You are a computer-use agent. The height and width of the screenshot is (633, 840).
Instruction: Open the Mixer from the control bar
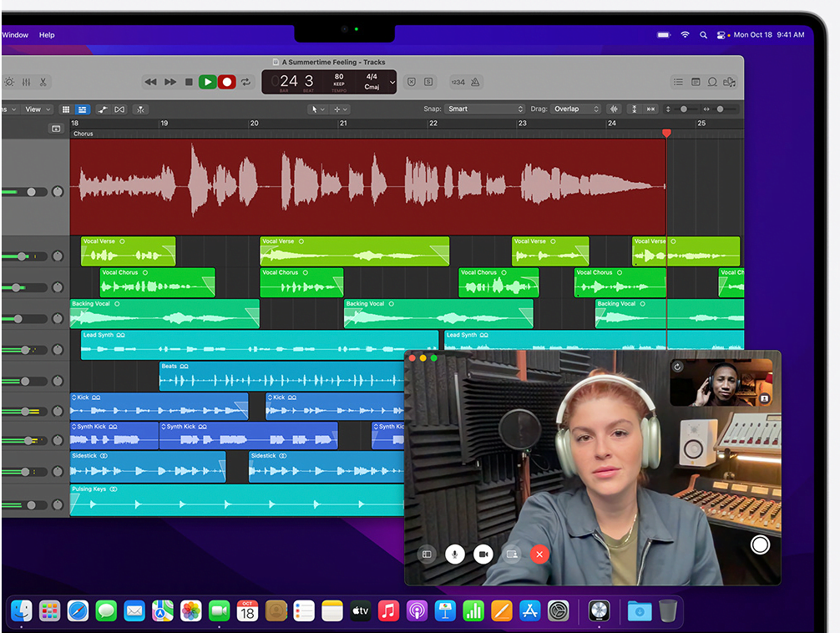26,82
